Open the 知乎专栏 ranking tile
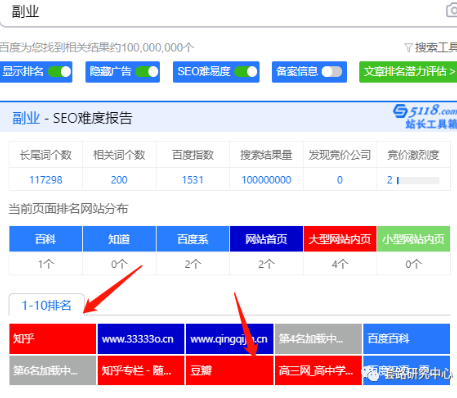 tap(141, 370)
